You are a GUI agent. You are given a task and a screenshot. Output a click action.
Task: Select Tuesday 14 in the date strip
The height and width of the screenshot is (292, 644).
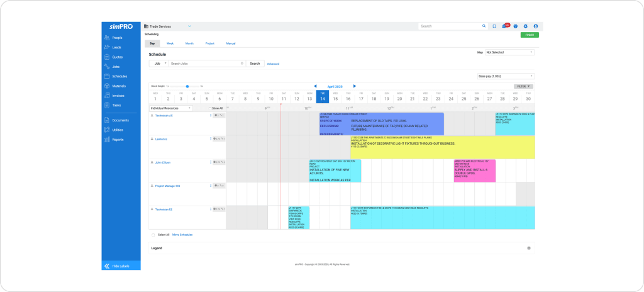(323, 97)
